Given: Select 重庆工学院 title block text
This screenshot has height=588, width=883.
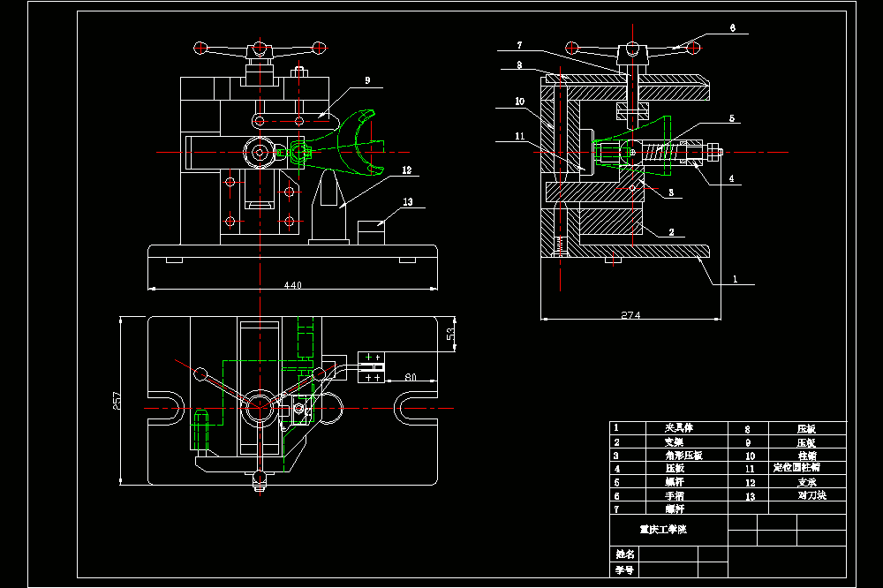Looking at the screenshot, I should (663, 530).
